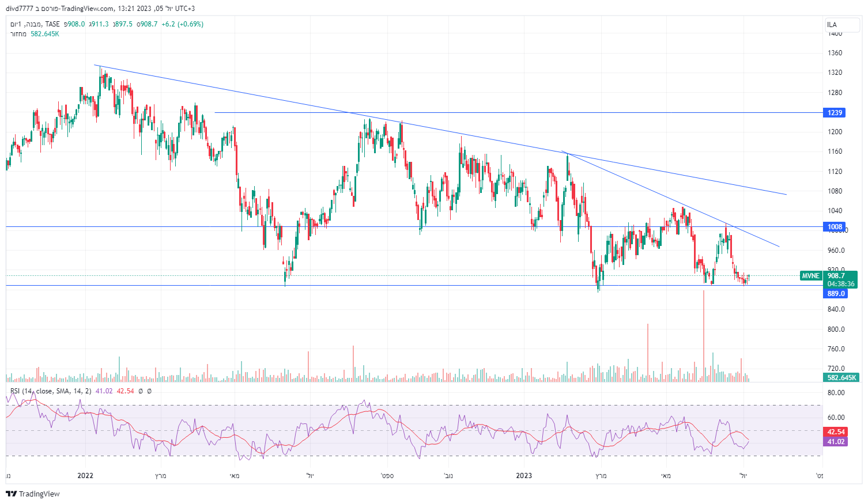
Task: Click the 2023 label on time axis
Action: 524,476
